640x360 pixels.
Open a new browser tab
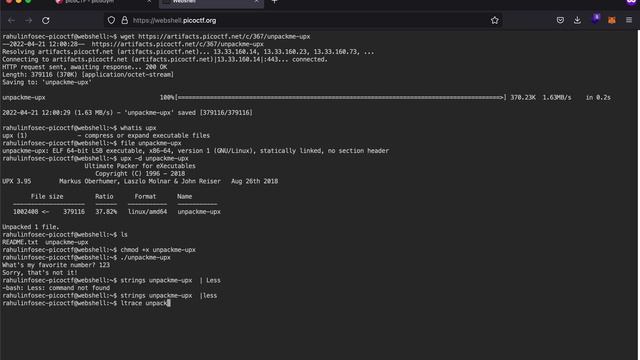point(274,2)
